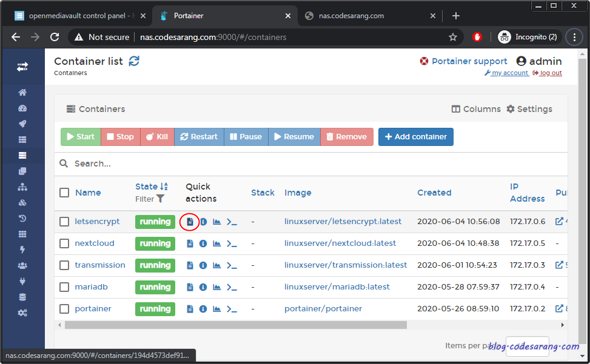
Task: Open console for the nextcloud container
Action: tap(232, 243)
